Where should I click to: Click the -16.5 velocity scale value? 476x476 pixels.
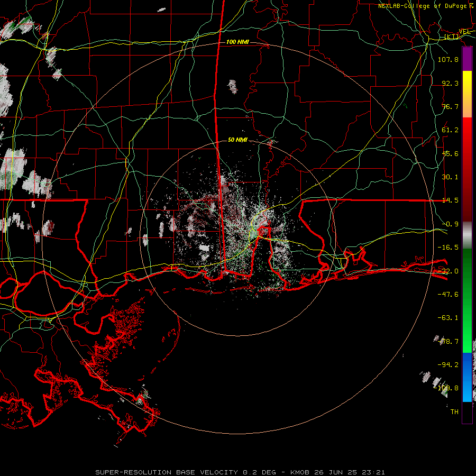click(448, 248)
